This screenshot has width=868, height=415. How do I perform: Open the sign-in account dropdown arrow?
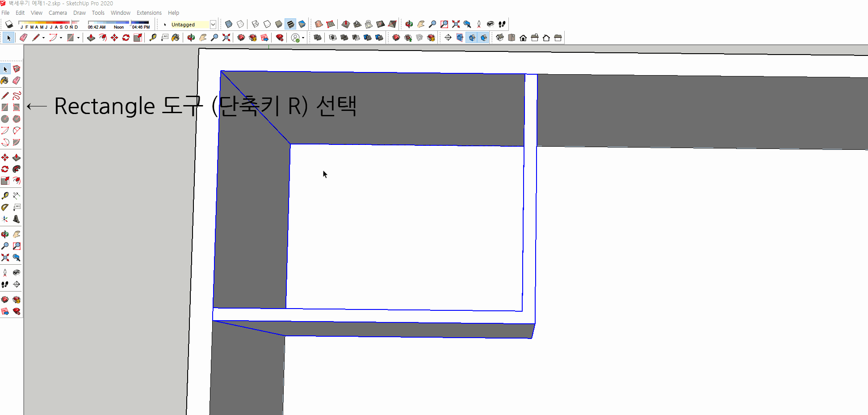[303, 38]
